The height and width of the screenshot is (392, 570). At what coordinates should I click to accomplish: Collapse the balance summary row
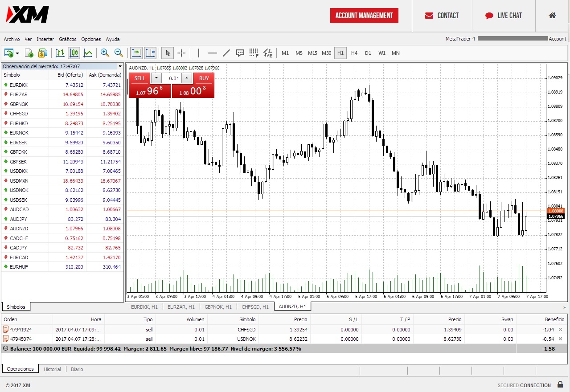[5, 349]
